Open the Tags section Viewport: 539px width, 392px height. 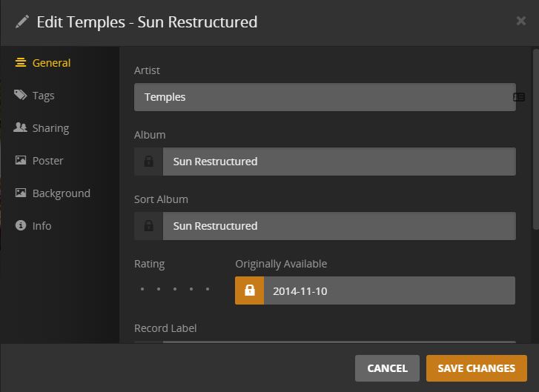pos(43,96)
